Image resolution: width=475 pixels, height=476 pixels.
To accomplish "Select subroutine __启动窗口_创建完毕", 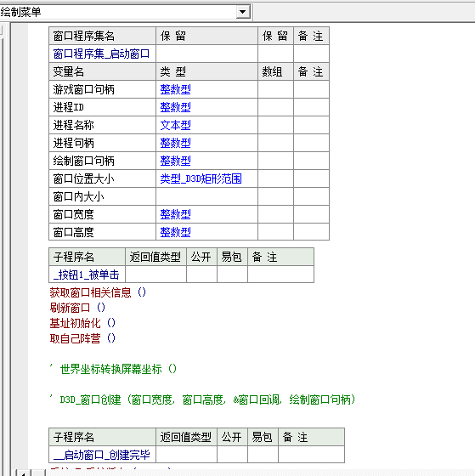I will [102, 455].
